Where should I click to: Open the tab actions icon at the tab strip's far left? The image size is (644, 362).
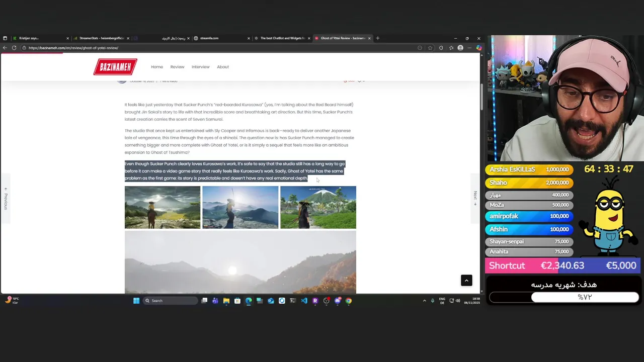[x=5, y=38]
